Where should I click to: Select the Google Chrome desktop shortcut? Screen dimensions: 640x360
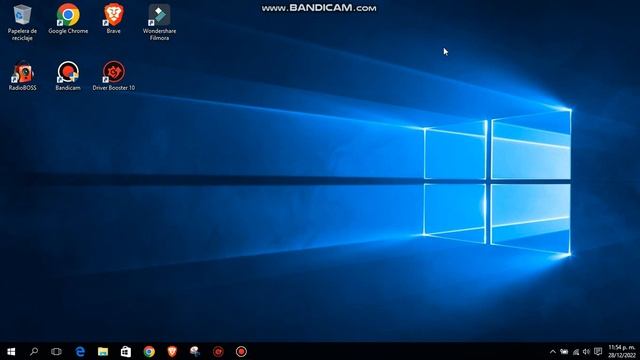(x=68, y=19)
